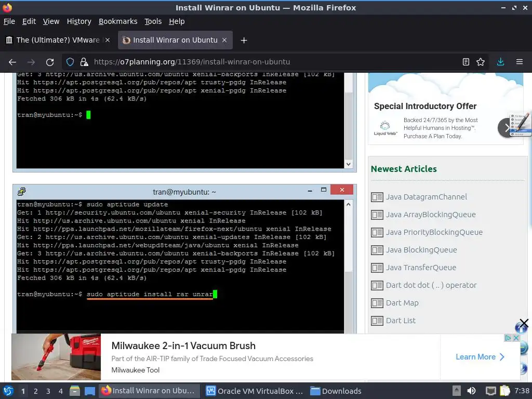Open the Firefox hamburger menu
Viewport: 532px width, 399px height.
pos(519,62)
